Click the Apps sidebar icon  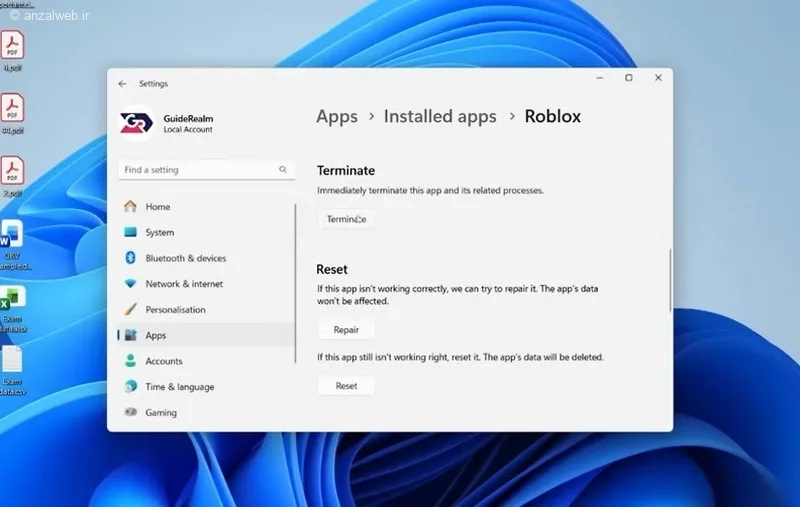[x=131, y=335]
